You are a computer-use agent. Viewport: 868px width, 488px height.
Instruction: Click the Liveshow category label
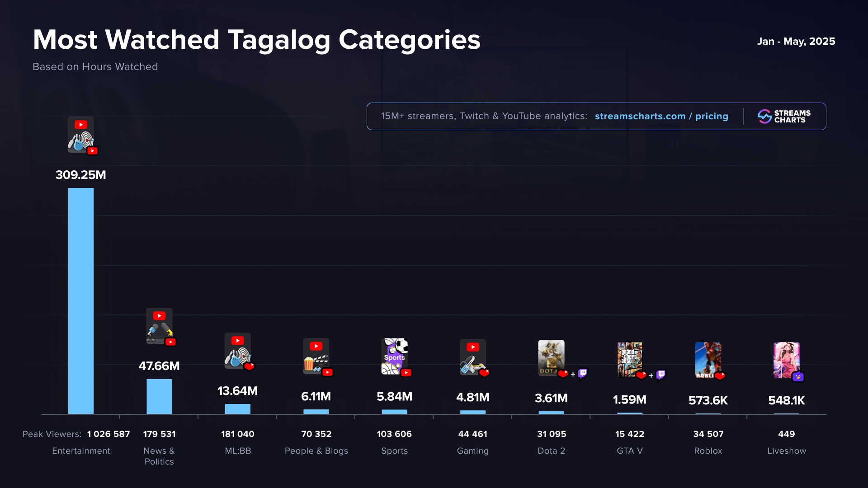(786, 451)
